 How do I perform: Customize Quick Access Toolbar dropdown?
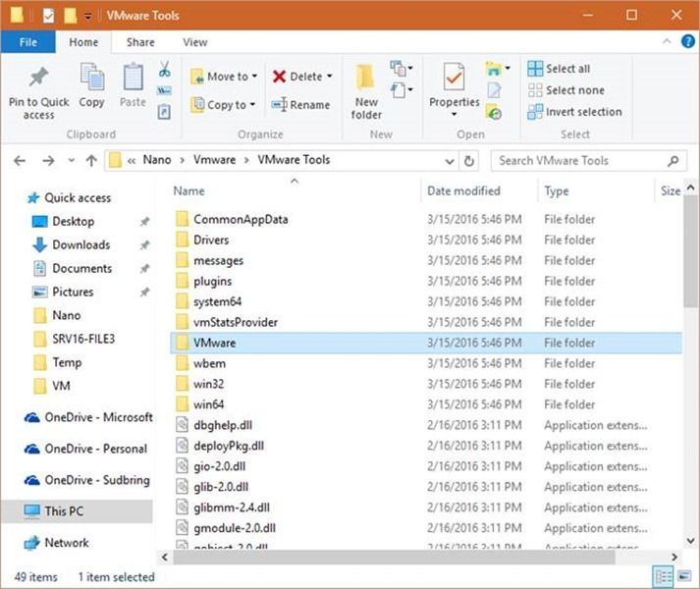pos(88,17)
